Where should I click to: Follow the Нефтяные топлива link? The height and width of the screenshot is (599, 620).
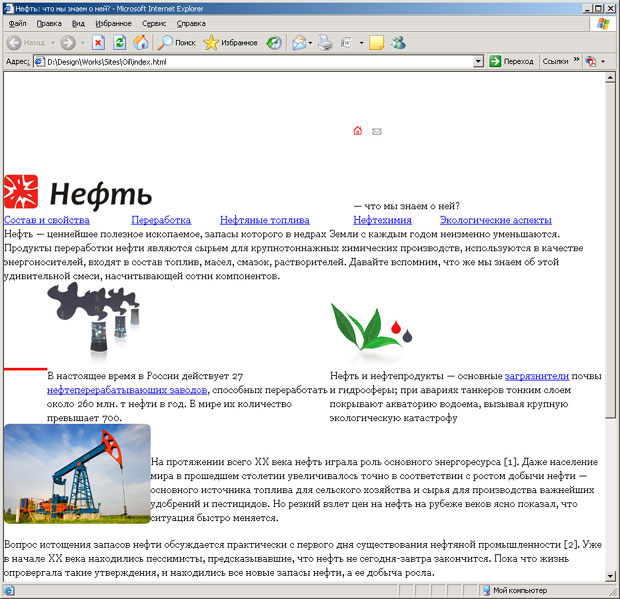(x=265, y=220)
